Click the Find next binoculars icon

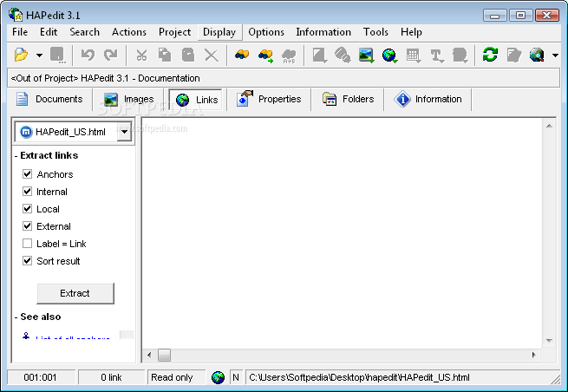(x=265, y=56)
